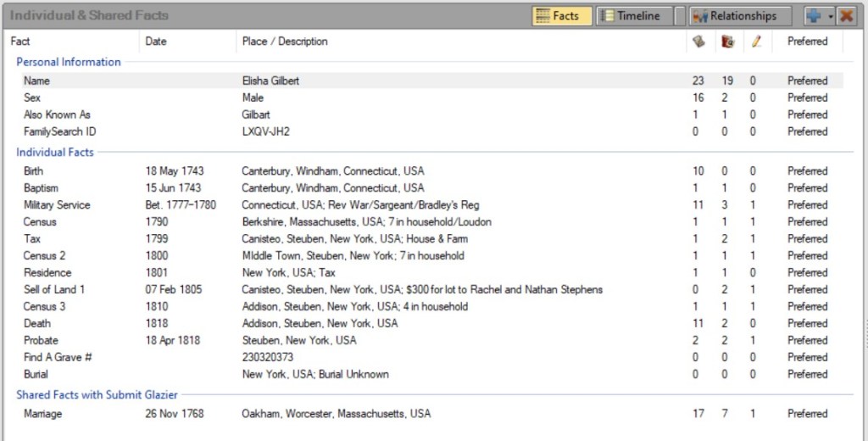Open the Relationships view
The height and width of the screenshot is (441, 868).
pyautogui.click(x=735, y=16)
